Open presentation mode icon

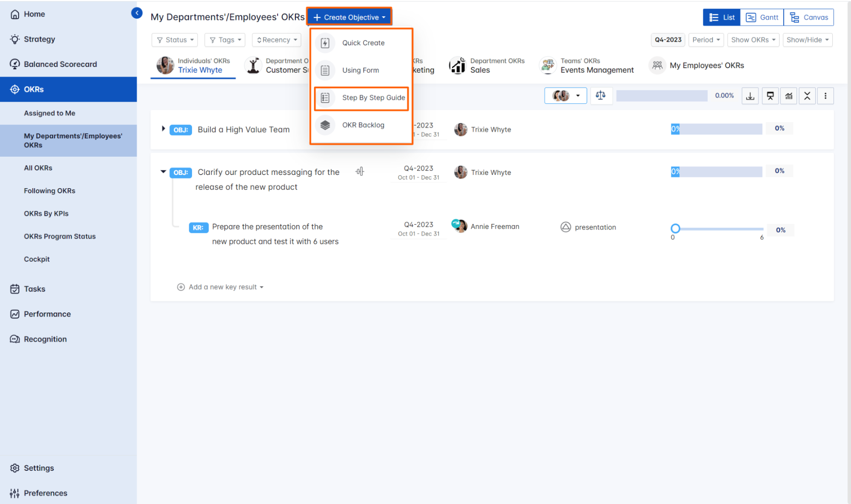pos(770,95)
